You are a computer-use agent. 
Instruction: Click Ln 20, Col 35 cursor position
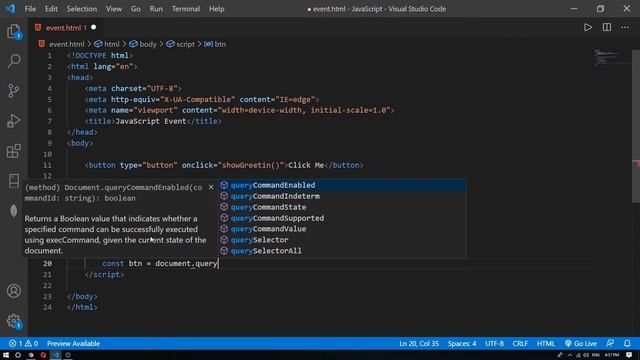[419, 343]
